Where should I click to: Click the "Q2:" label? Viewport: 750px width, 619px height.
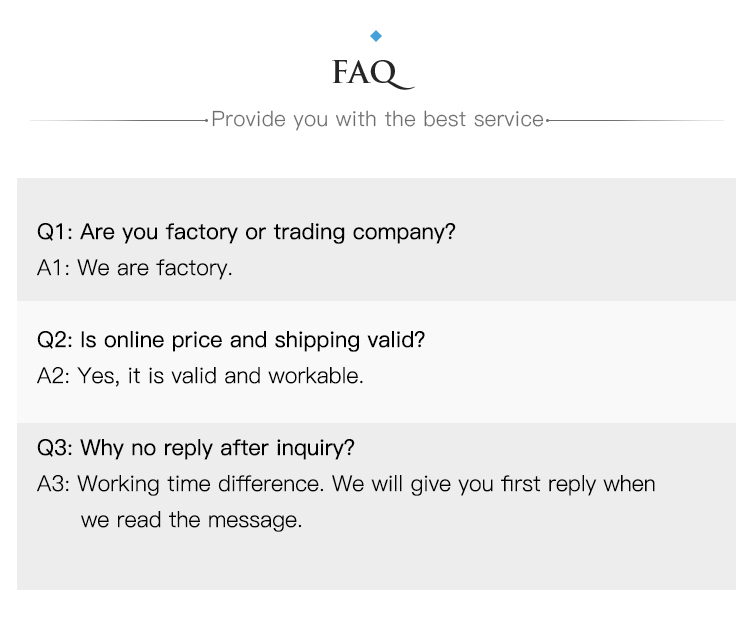click(x=55, y=340)
